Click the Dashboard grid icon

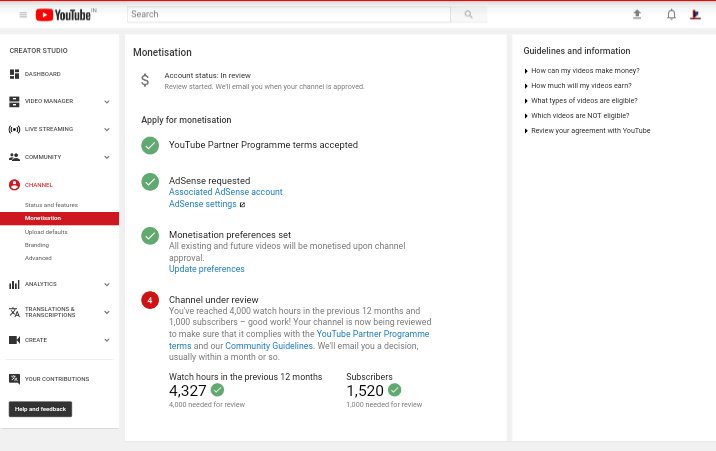pyautogui.click(x=15, y=74)
